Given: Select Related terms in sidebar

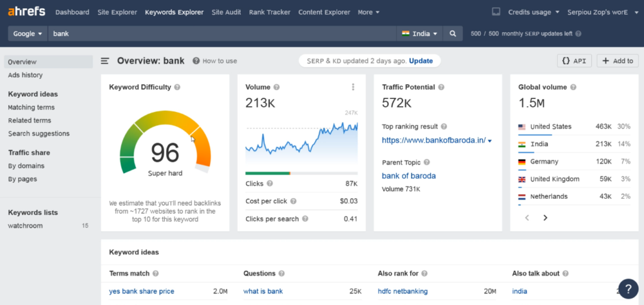Looking at the screenshot, I should (x=30, y=120).
